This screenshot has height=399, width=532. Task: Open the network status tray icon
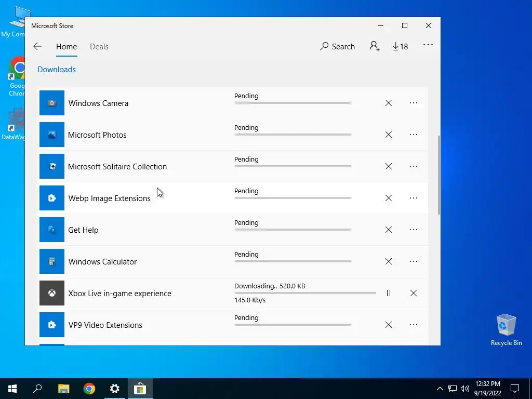pyautogui.click(x=453, y=389)
